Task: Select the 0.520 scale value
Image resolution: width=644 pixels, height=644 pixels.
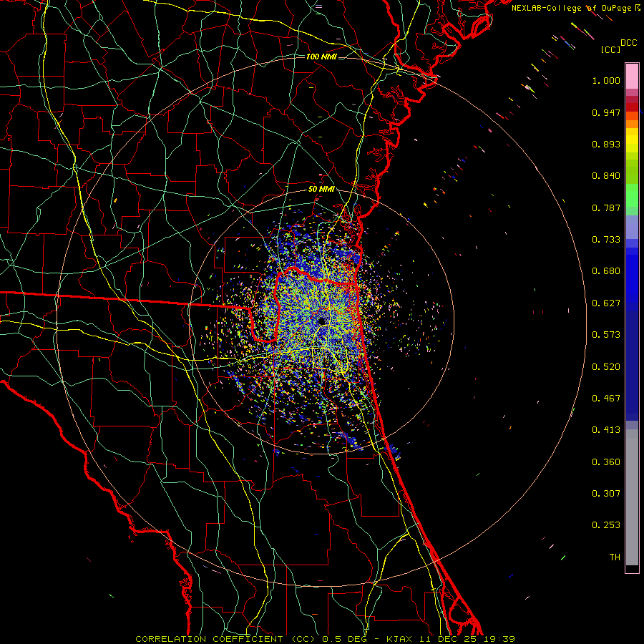Action: pyautogui.click(x=606, y=367)
